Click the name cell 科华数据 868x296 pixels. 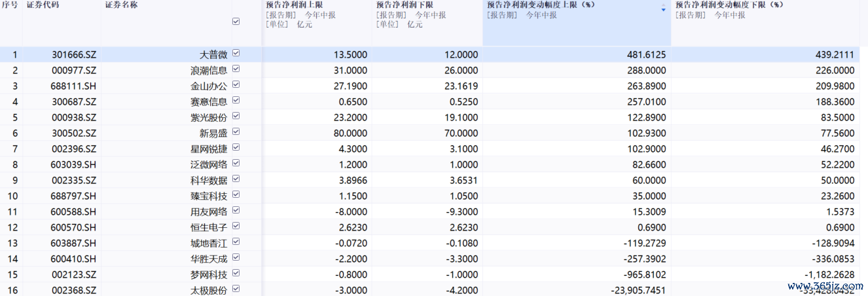tap(209, 180)
